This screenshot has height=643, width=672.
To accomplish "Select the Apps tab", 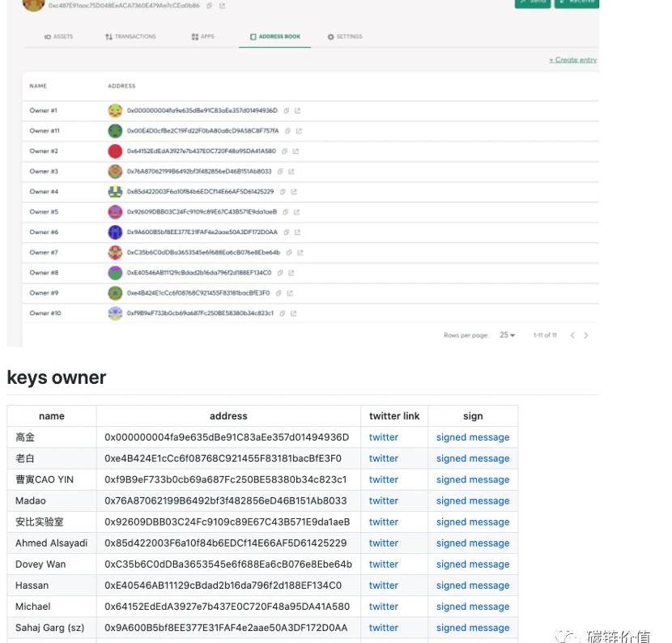I will (202, 37).
